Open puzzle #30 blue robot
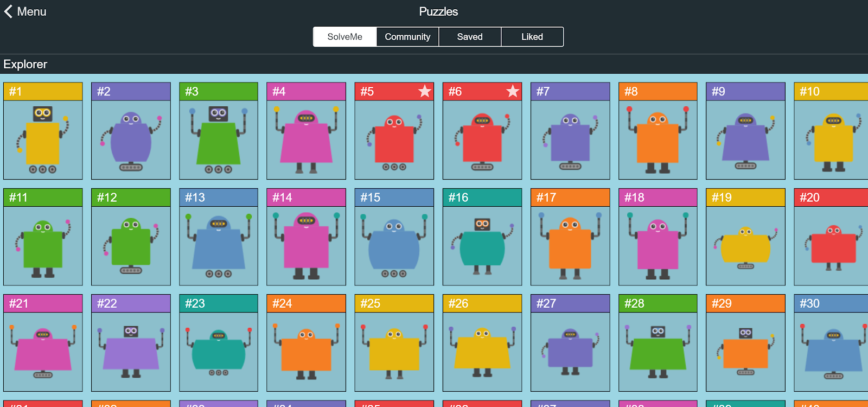 (x=831, y=343)
